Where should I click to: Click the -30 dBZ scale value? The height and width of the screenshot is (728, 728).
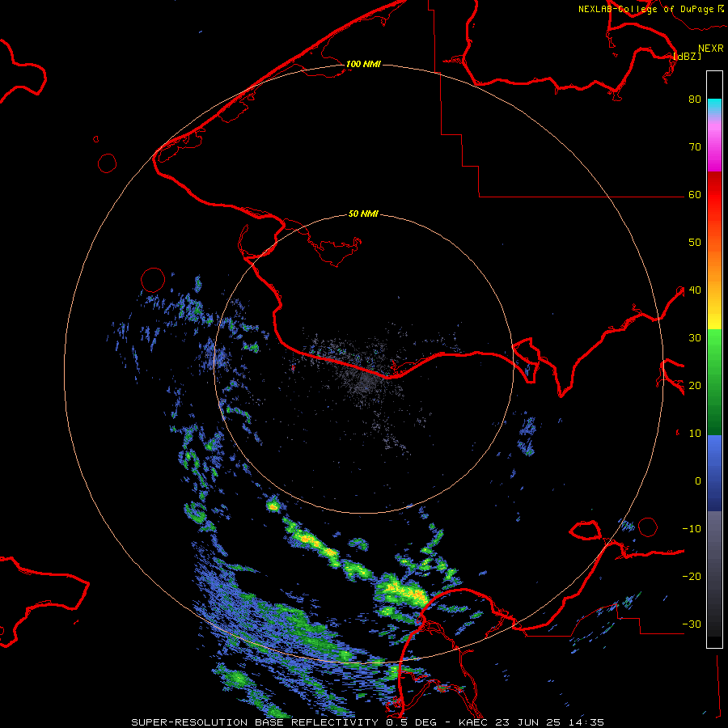coord(692,624)
